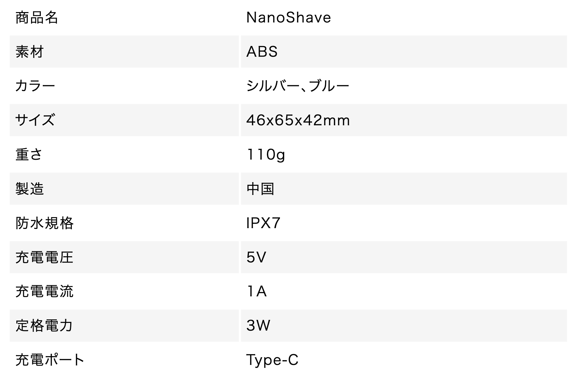Image resolution: width=588 pixels, height=380 pixels.
Task: Select the IPX7 waterproof rating value
Action: (x=263, y=223)
